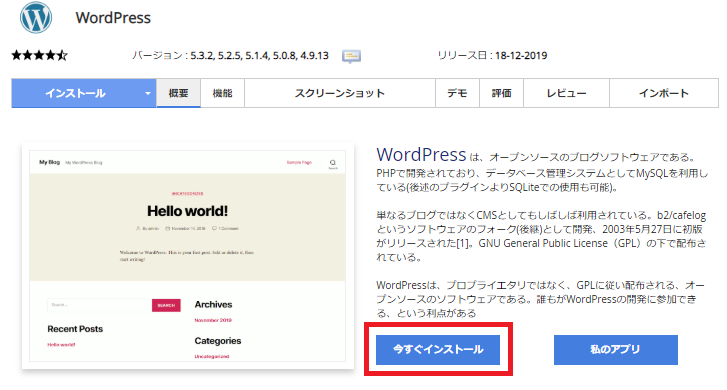Image resolution: width=727 pixels, height=390 pixels.
Task: Click the November 2019 archive link in preview
Action: pos(213,320)
